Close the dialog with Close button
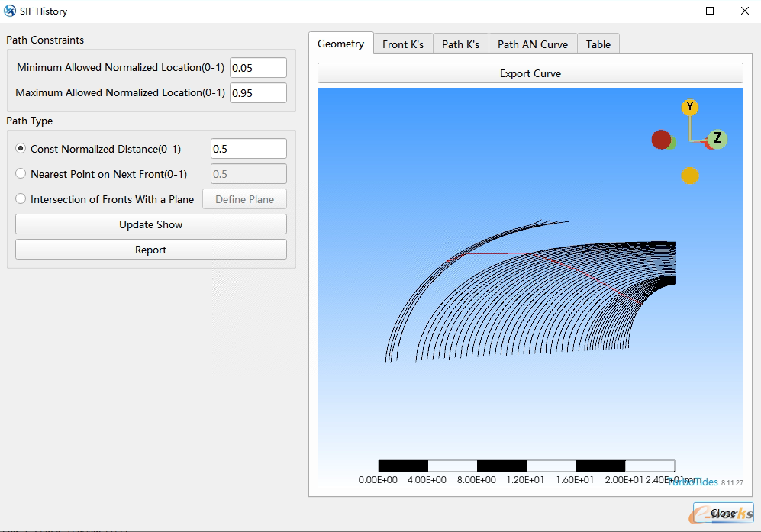This screenshot has width=761, height=532. click(723, 513)
